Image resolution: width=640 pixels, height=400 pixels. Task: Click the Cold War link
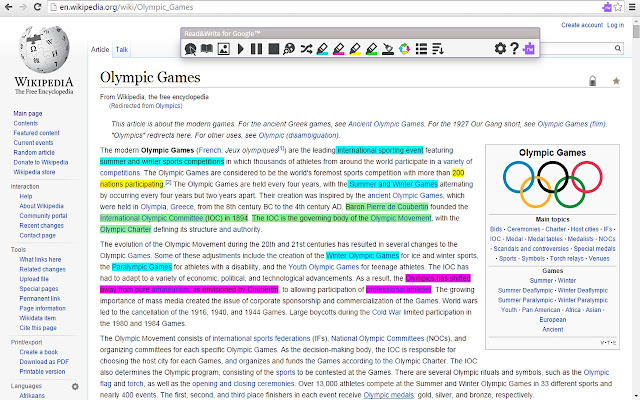[x=387, y=312]
